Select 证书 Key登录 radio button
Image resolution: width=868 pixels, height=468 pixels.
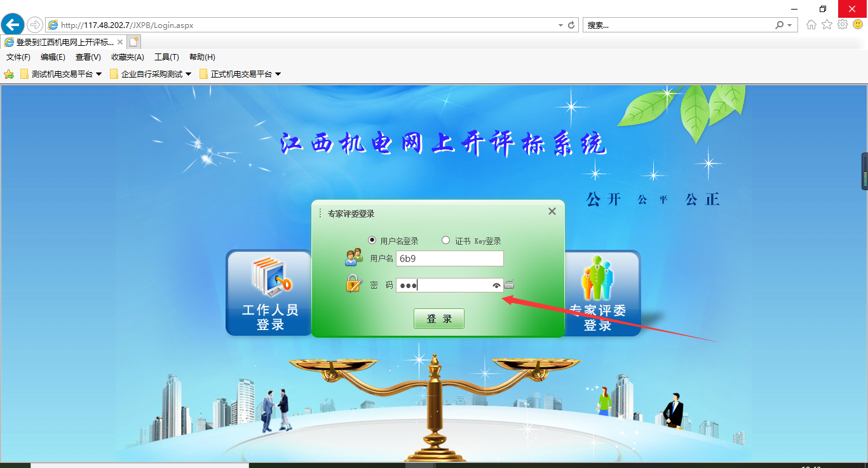point(446,240)
